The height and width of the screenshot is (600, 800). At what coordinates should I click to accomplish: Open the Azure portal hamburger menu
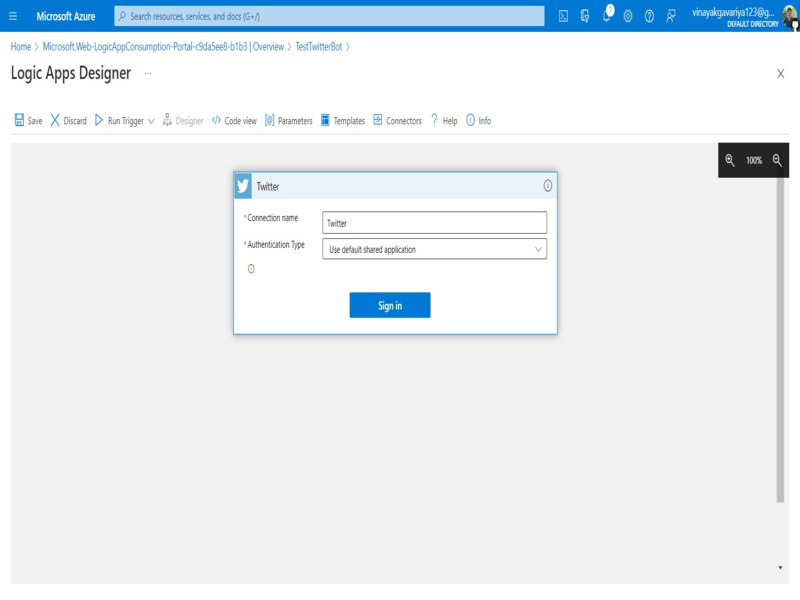[13, 16]
